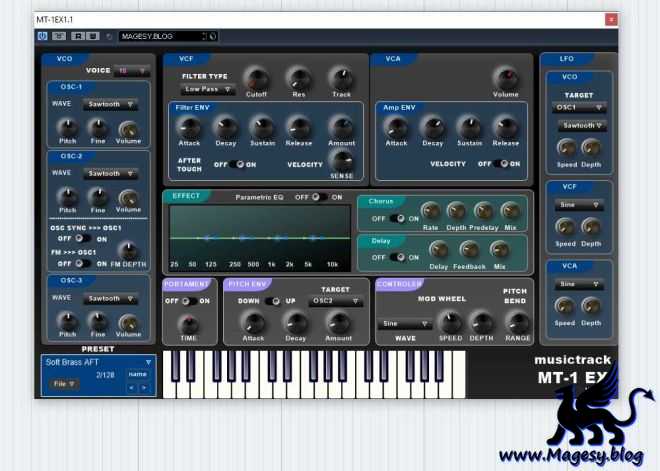Click the OSC-1 Pitch knob
Viewport: 660px width, 471px height.
[67, 127]
